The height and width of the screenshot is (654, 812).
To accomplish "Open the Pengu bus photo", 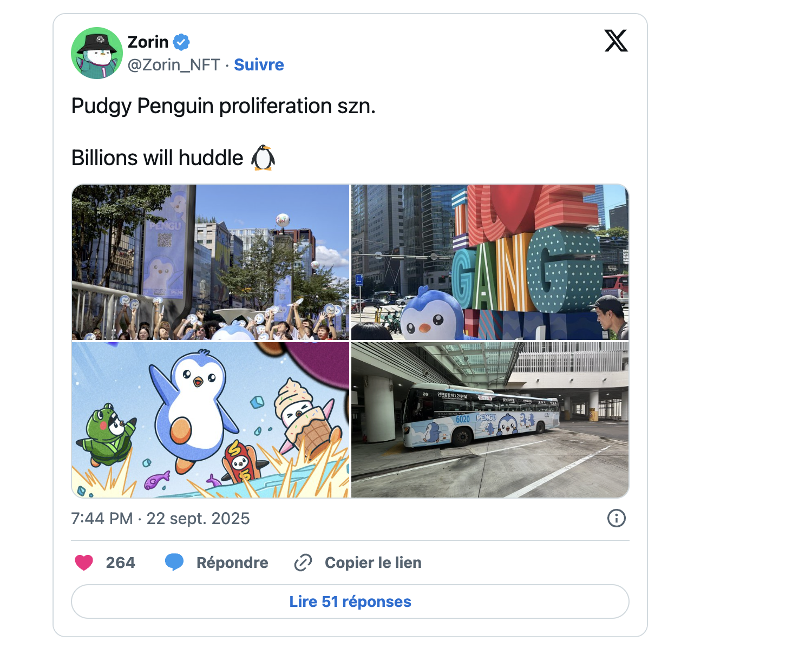I will pos(490,420).
